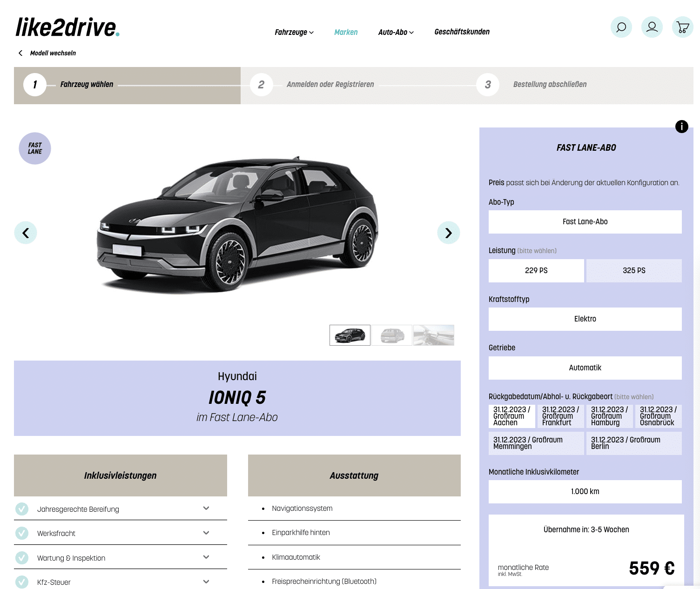Click the 559 € monthly rate
700x589 pixels.
652,568
